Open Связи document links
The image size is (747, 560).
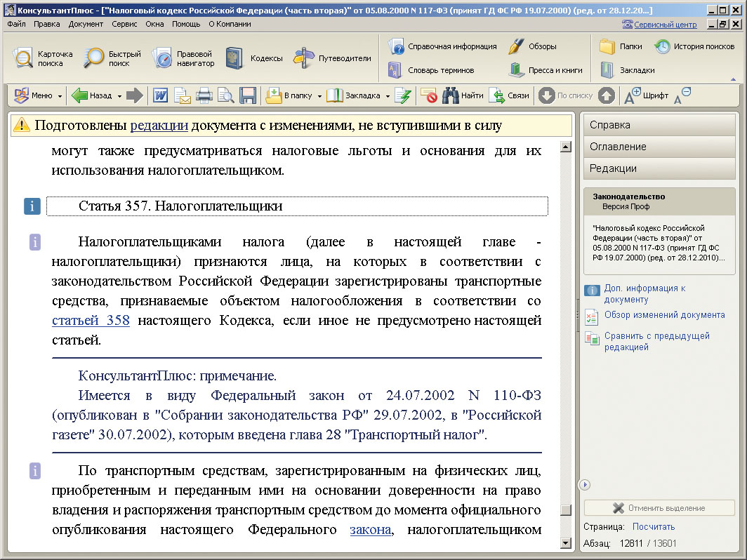pos(509,95)
